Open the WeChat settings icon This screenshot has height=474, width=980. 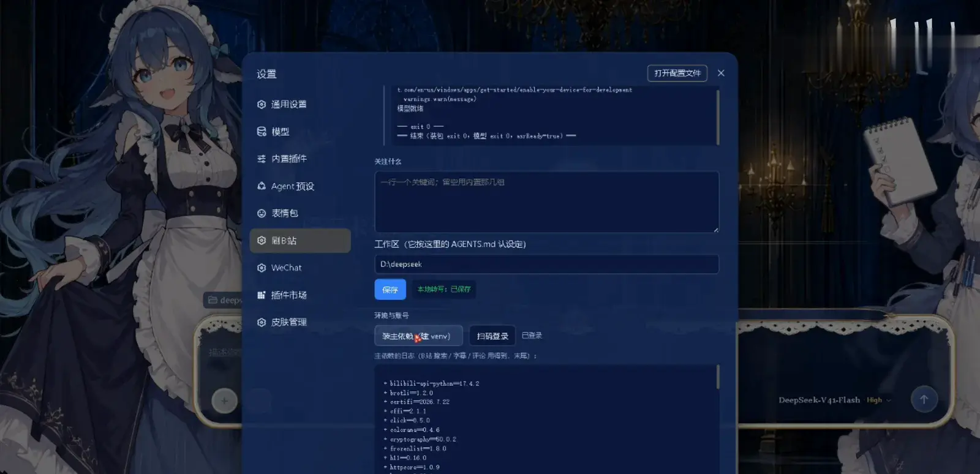point(262,268)
